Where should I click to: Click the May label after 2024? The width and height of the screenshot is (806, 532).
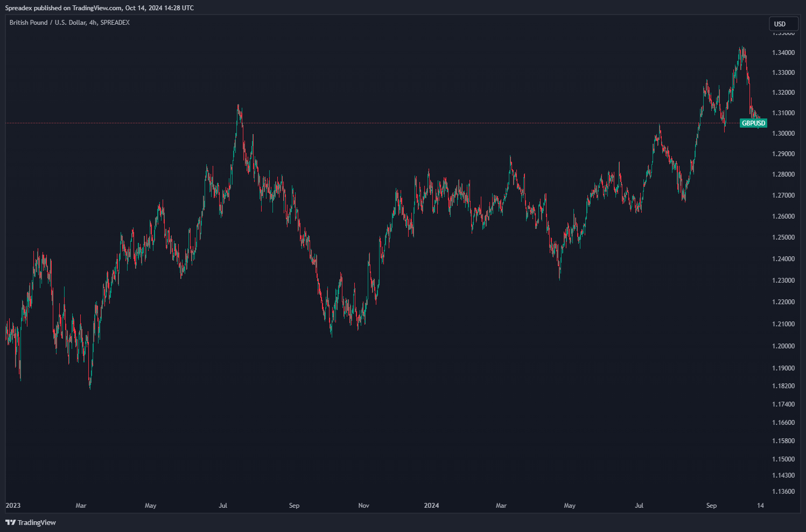[x=570, y=506]
